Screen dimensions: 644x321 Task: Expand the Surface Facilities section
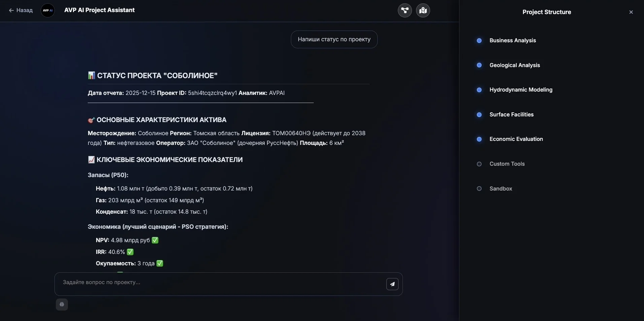click(x=511, y=115)
